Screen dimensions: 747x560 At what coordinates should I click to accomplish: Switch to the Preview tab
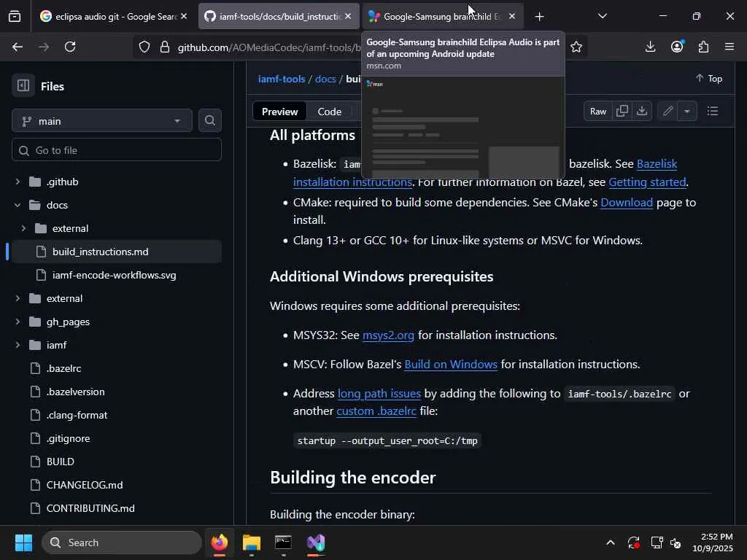click(279, 112)
